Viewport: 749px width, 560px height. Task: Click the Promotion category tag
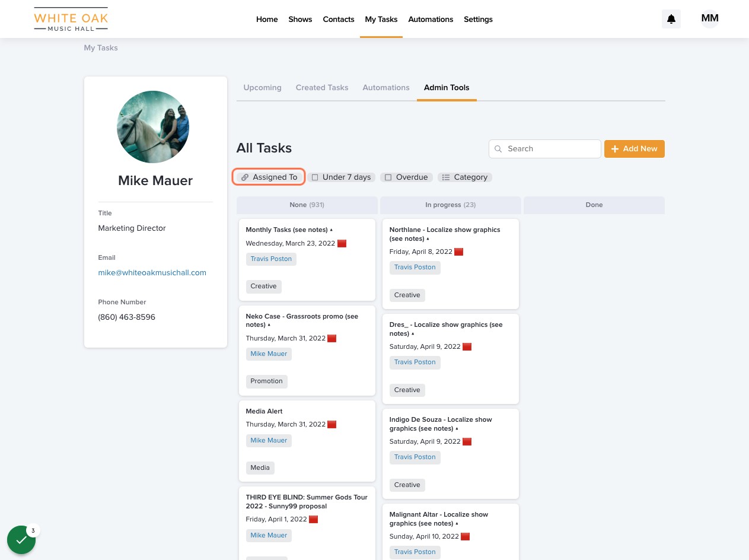click(x=266, y=381)
